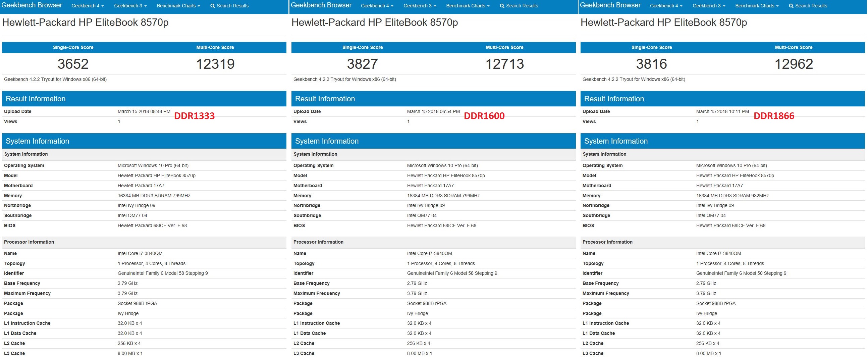Open the Geekbench 3 dropdown in the left page
868x357 pixels.
[130, 6]
